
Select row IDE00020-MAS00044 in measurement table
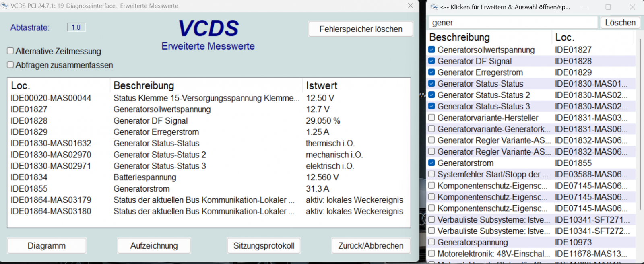[x=208, y=98]
